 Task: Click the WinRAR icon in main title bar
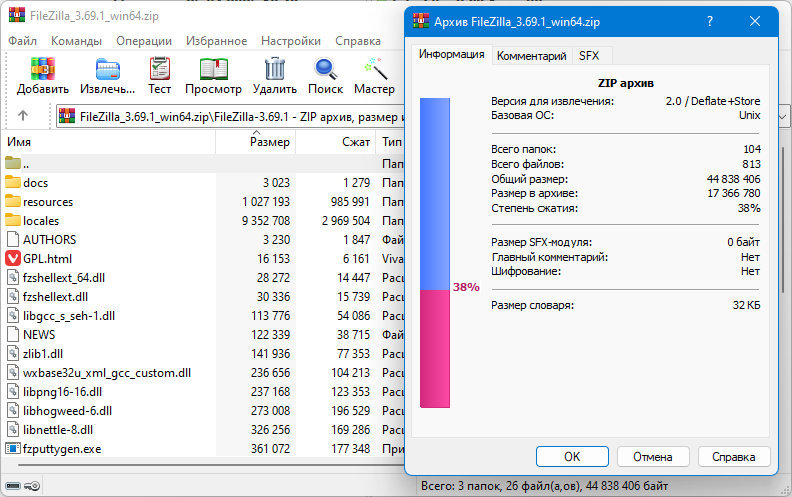coord(17,15)
